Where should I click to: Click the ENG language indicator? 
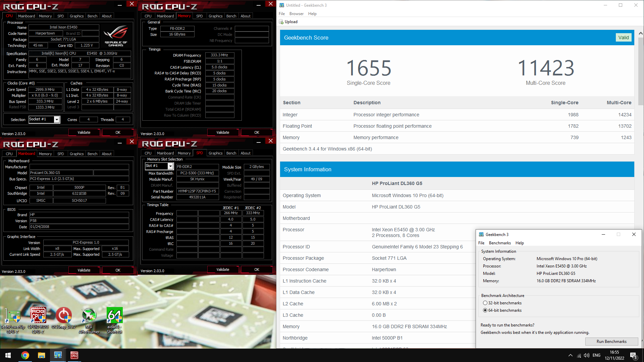(596, 355)
